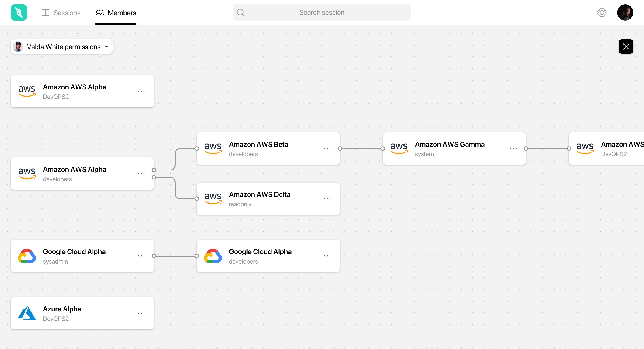Click 'DevOPS2' text on Azure Alpha card
Image resolution: width=644 pixels, height=349 pixels.
click(x=56, y=319)
